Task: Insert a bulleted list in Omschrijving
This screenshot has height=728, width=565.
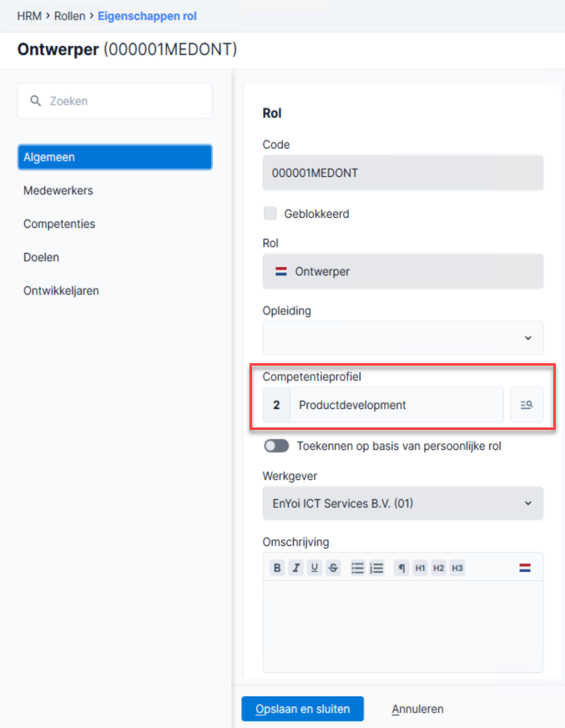Action: (x=357, y=568)
